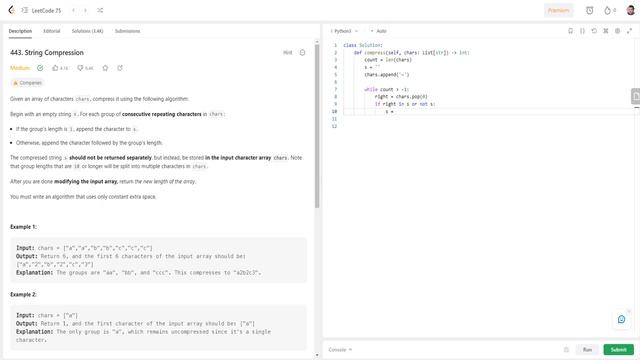Screen dimensions: 640x360
Task: Expand editor to fullscreen icon
Action: (x=629, y=31)
